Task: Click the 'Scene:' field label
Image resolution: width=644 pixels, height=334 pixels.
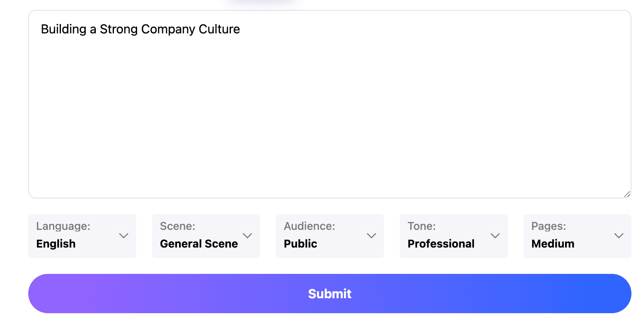Action: (x=177, y=226)
